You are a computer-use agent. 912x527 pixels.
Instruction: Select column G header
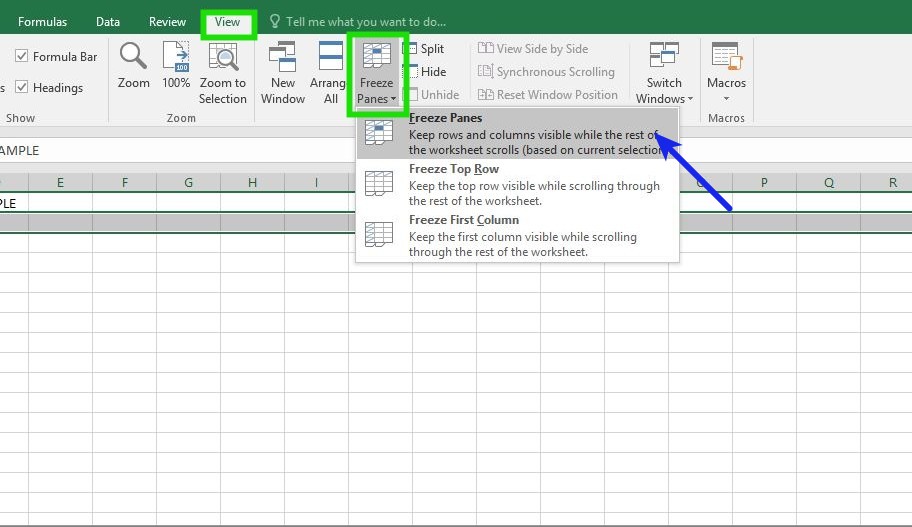tap(188, 183)
